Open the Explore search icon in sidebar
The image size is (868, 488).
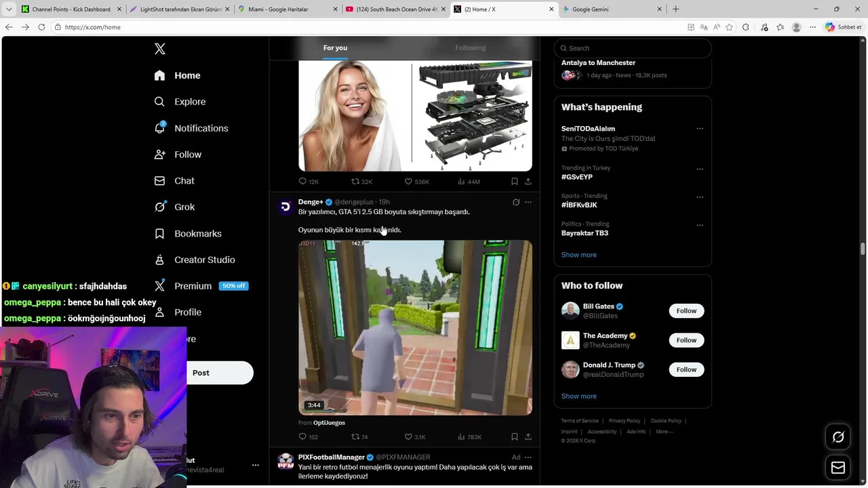(159, 102)
